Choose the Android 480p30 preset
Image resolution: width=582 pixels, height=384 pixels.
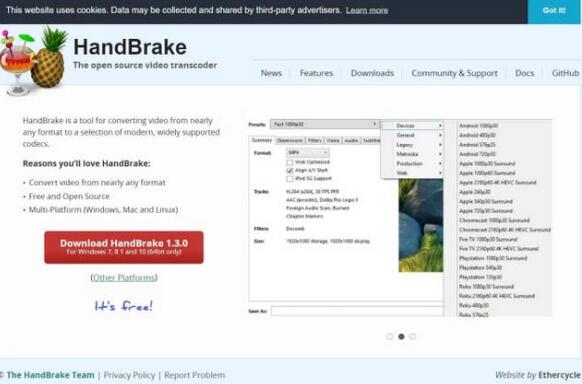tap(477, 135)
